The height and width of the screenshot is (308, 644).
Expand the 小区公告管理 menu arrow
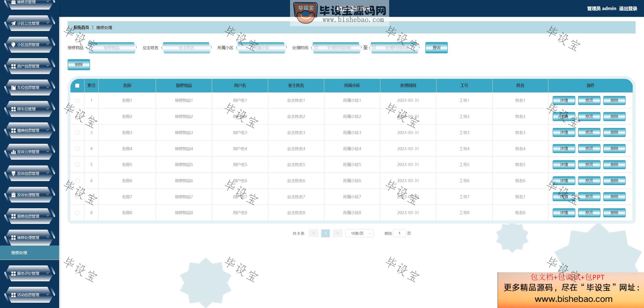(x=48, y=23)
